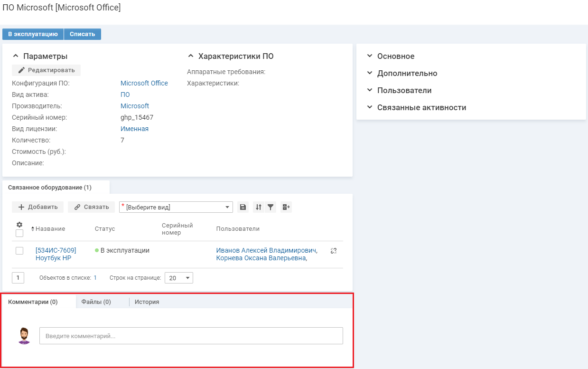Click the funnel filter icon
The width and height of the screenshot is (588, 369).
(271, 207)
